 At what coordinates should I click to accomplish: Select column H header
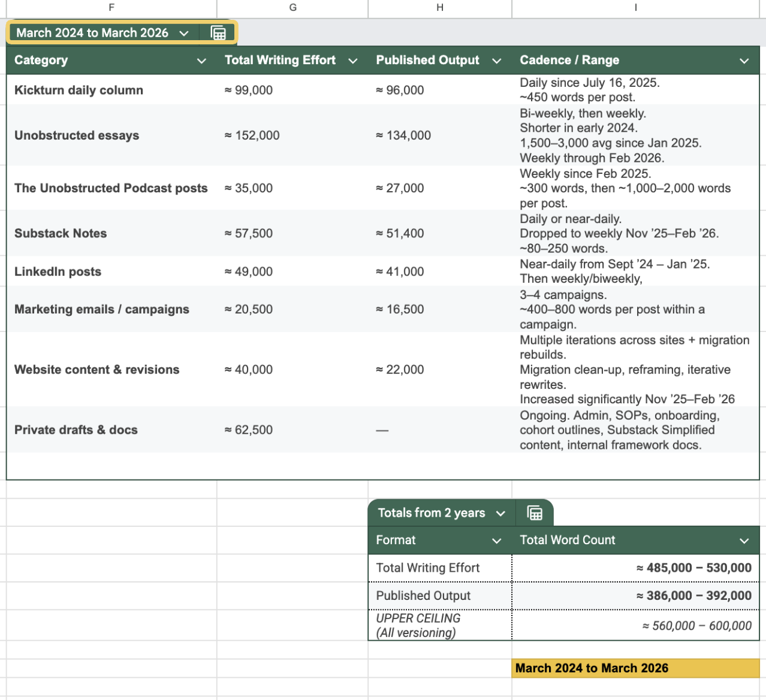440,8
